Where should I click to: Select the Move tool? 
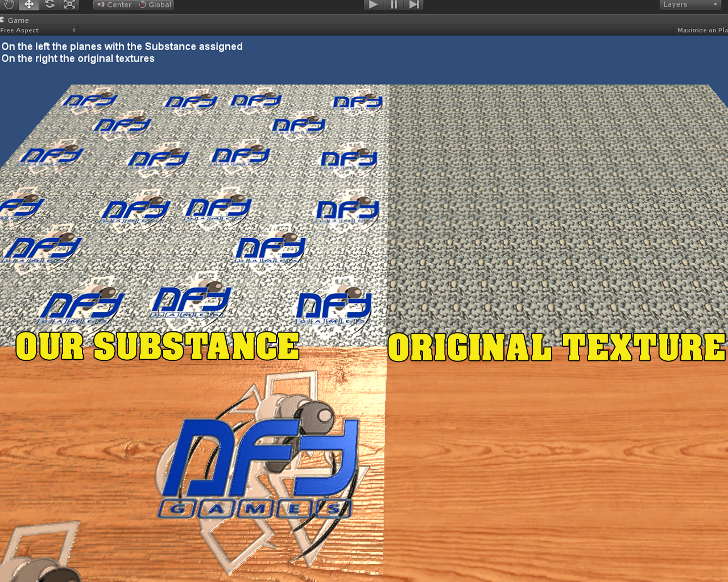click(x=27, y=4)
